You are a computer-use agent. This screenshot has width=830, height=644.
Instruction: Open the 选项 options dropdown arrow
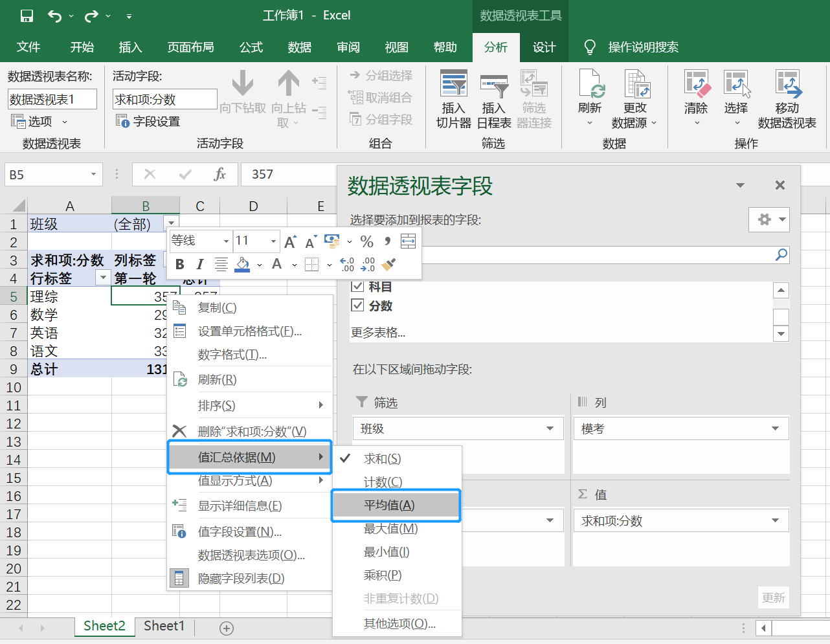(65, 122)
